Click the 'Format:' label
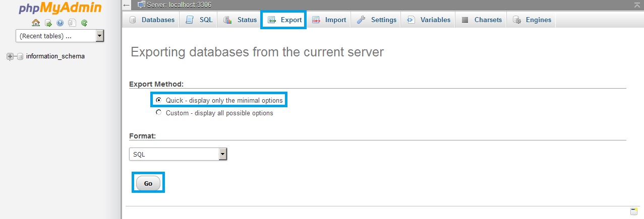Viewport: 644px width, 219px height. point(143,136)
